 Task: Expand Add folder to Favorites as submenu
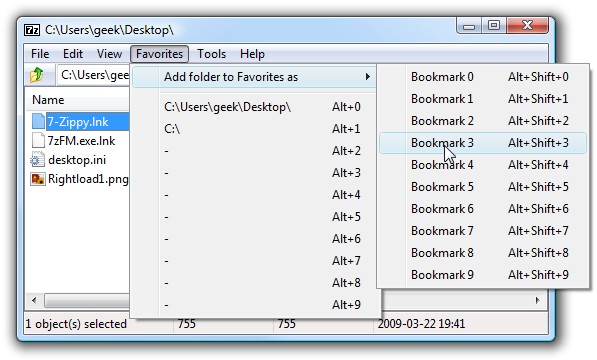click(x=254, y=77)
